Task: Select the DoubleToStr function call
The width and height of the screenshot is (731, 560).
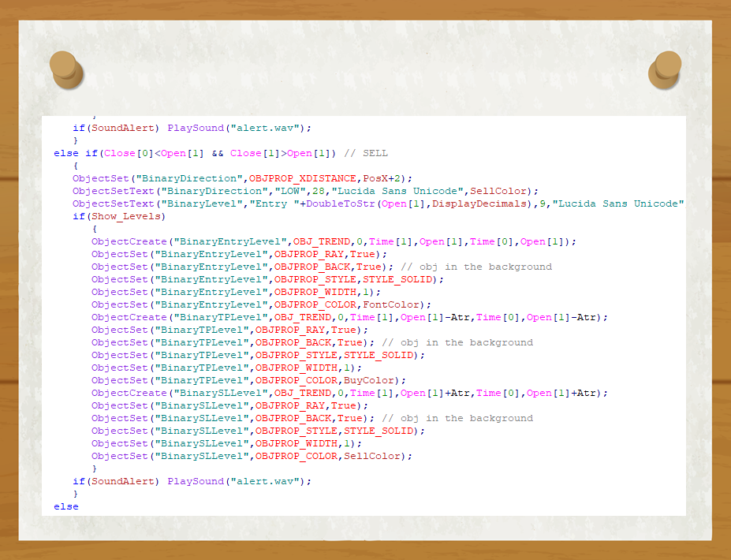Action: pos(341,203)
